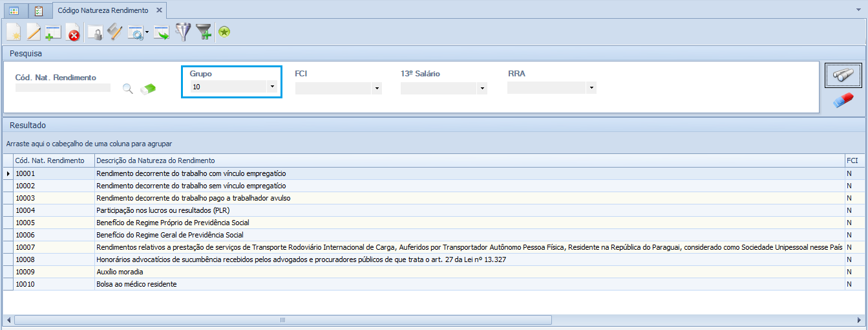The image size is (868, 330).
Task: Click the edit record pencil icon
Action: [33, 32]
